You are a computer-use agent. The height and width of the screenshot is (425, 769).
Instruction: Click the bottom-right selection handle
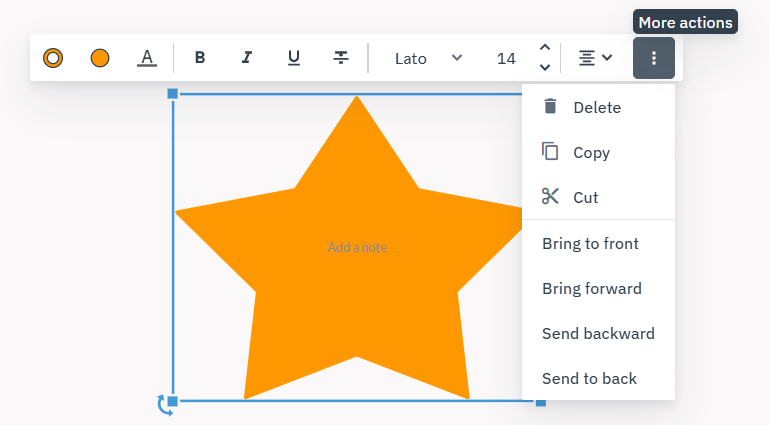click(541, 403)
